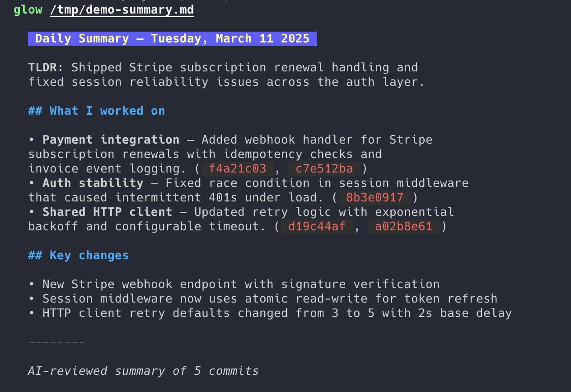This screenshot has width=571, height=392.
Task: Click commit hash f4a21c03
Action: [238, 168]
